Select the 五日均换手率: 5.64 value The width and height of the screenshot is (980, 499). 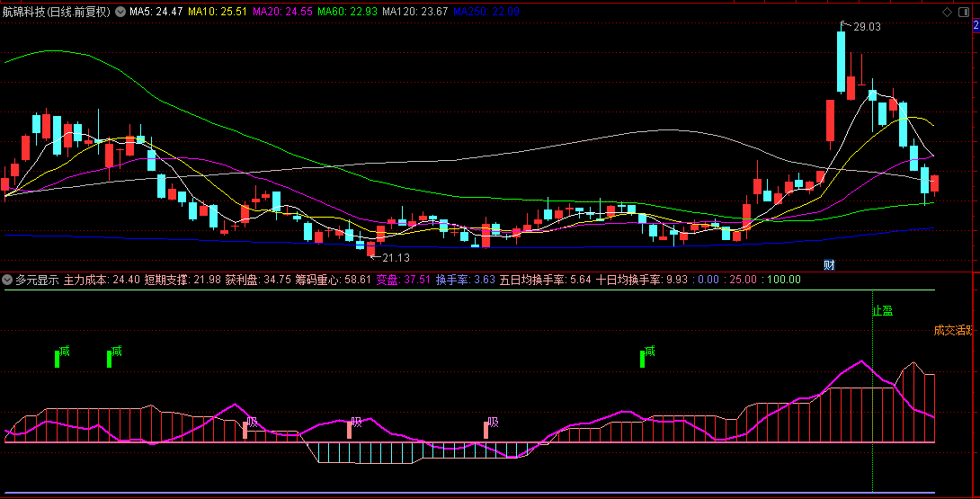[546, 281]
